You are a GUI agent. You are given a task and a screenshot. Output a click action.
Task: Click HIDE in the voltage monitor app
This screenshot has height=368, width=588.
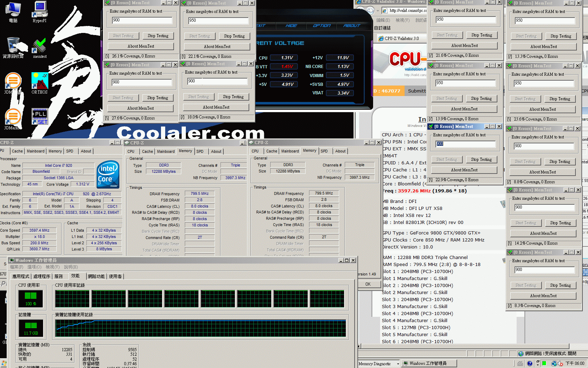pos(291,26)
